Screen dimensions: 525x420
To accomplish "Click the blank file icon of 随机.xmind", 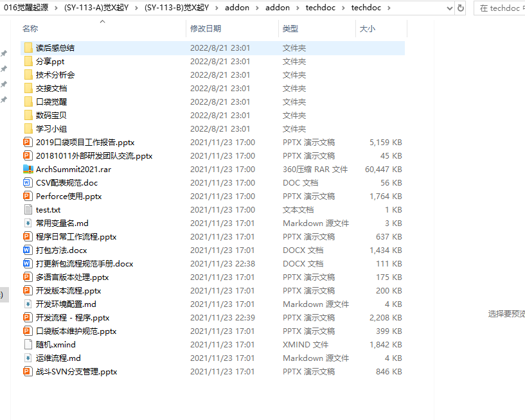I will click(28, 344).
